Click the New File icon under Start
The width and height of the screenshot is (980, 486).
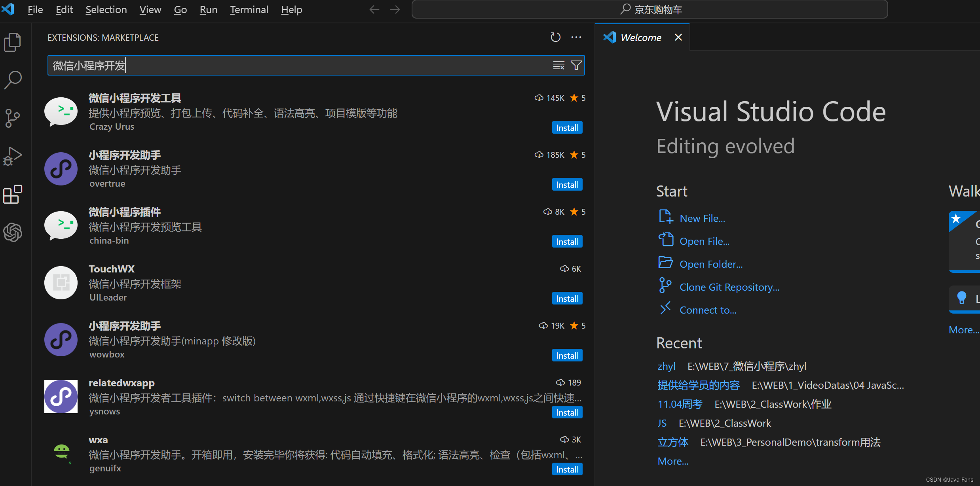click(666, 217)
